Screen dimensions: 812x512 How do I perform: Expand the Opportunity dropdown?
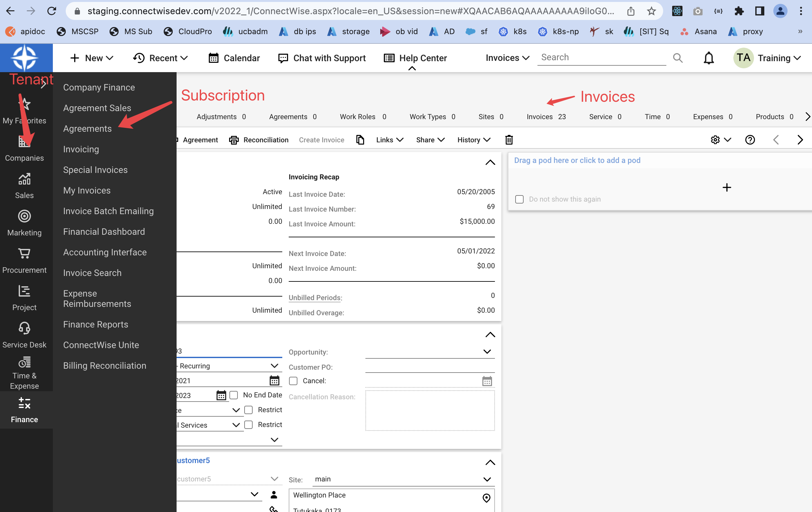click(487, 352)
